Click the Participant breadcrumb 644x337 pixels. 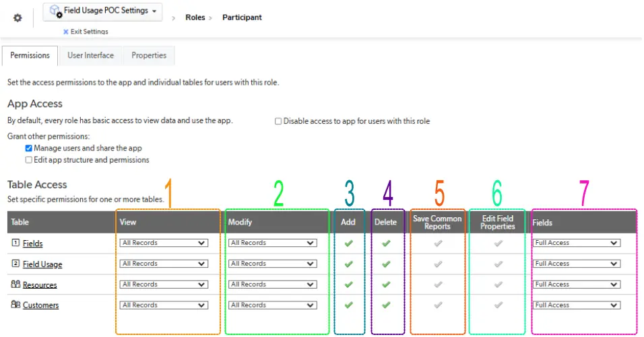[242, 17]
